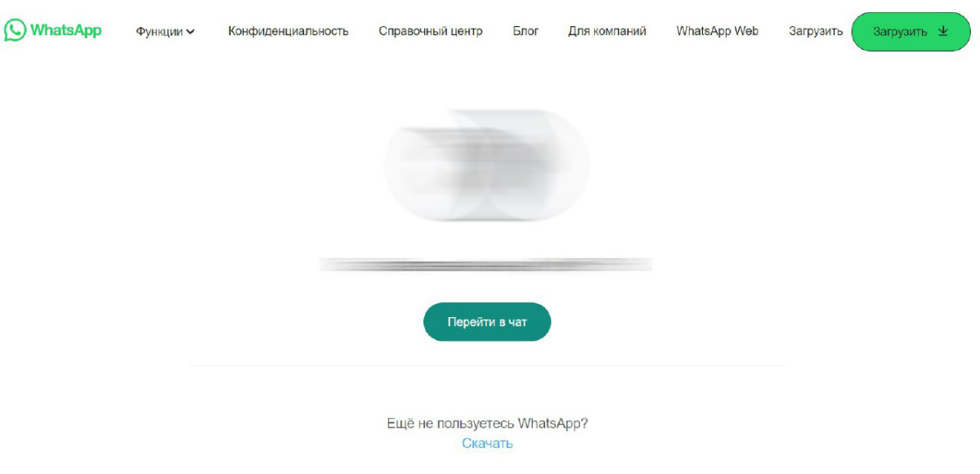This screenshot has height=474, width=980.
Task: Open the Блог link
Action: pos(526,31)
